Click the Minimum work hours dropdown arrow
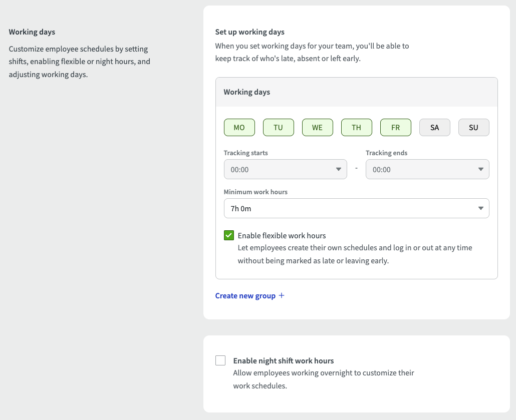This screenshot has height=420, width=516. [x=480, y=208]
